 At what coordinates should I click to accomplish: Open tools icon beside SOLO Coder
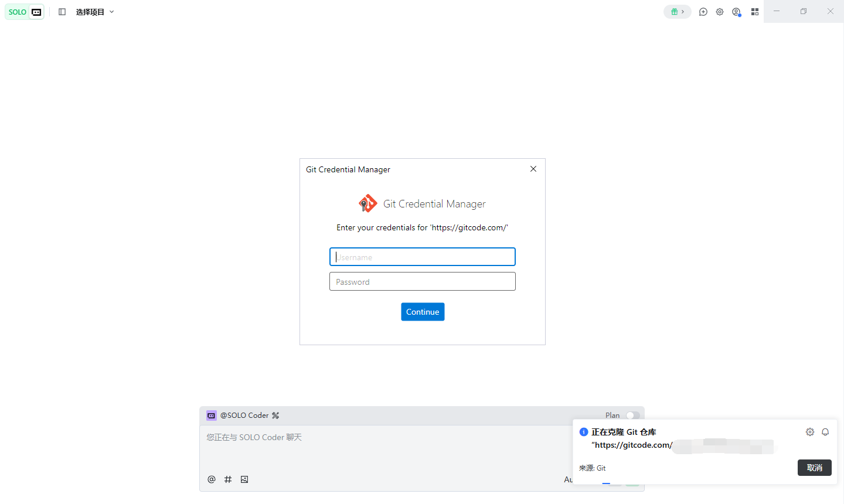click(x=275, y=416)
